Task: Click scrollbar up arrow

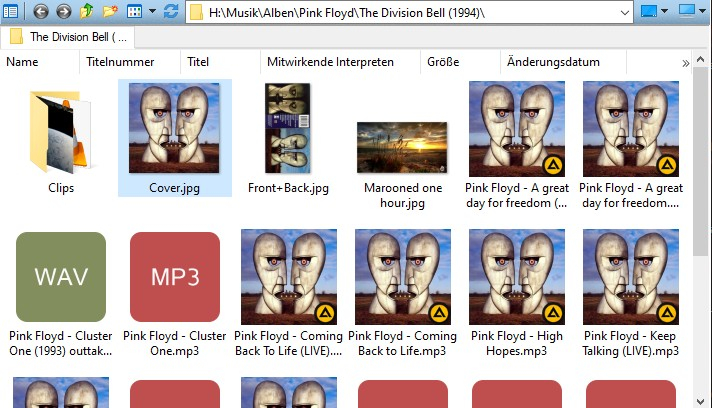Action: pos(700,59)
